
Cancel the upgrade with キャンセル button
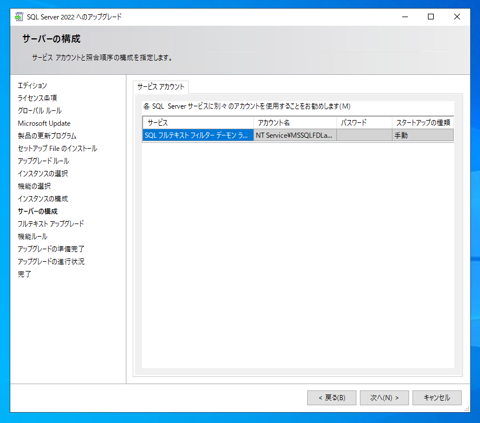point(437,398)
